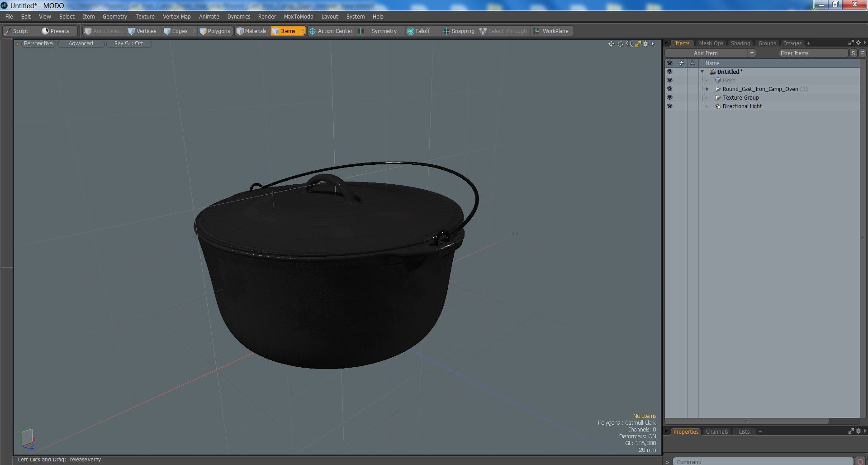Toggle visibility of the Mesh item

[x=669, y=80]
